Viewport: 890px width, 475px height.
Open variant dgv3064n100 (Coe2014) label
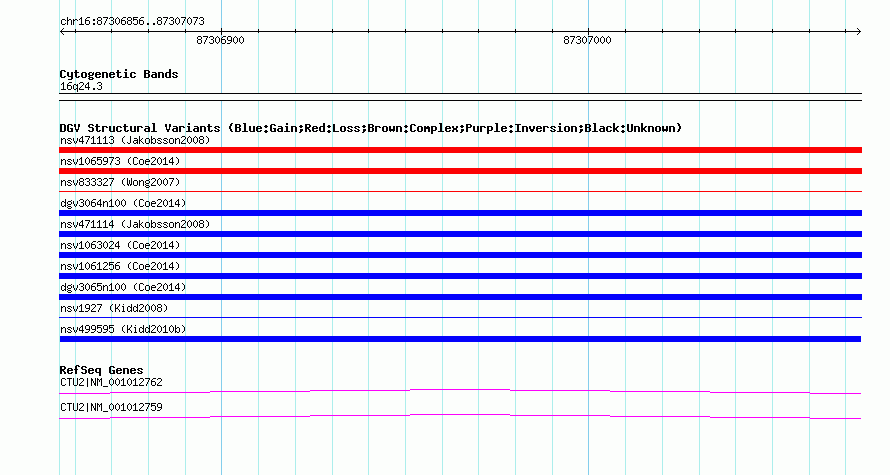tap(123, 203)
